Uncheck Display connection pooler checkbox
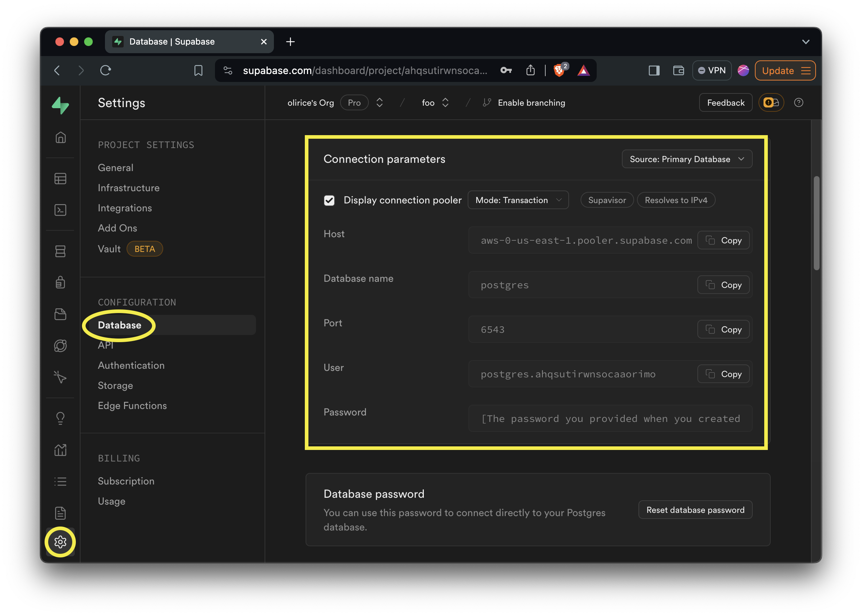 329,200
